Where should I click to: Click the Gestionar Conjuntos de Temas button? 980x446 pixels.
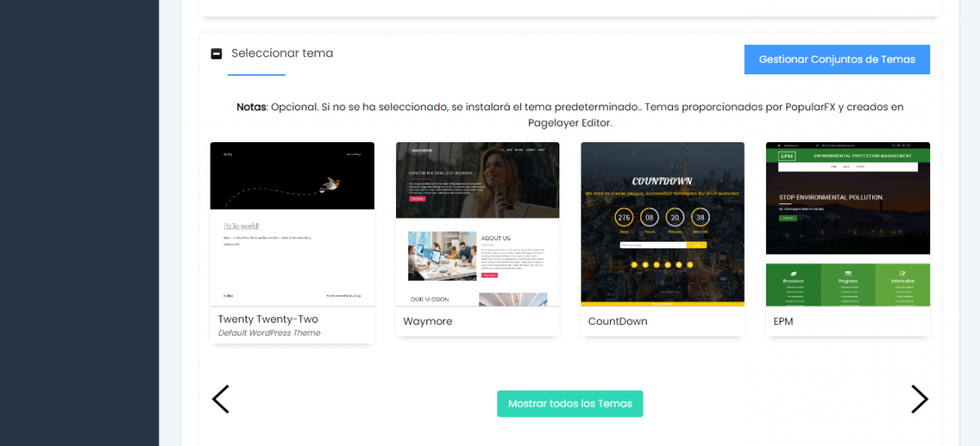836,60
